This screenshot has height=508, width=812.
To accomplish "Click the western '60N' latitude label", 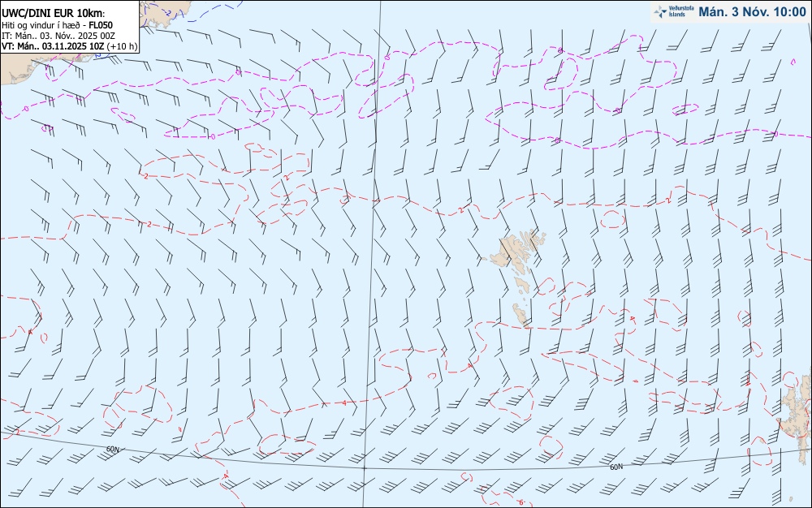I will 112,450.
